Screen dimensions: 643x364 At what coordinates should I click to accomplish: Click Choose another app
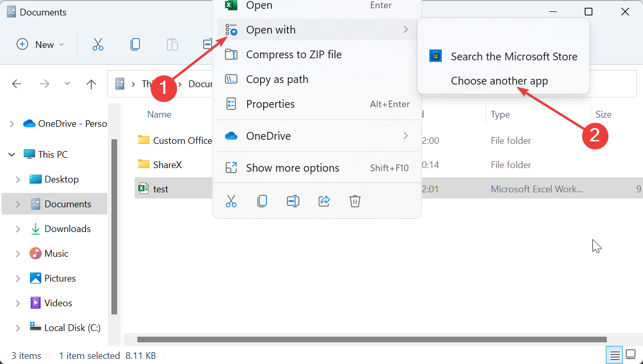coord(499,81)
